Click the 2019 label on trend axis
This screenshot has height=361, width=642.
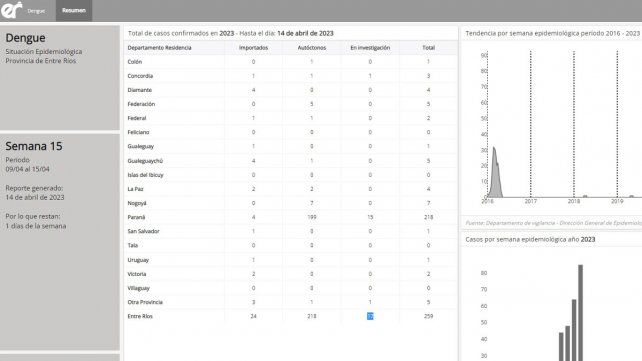[617, 201]
